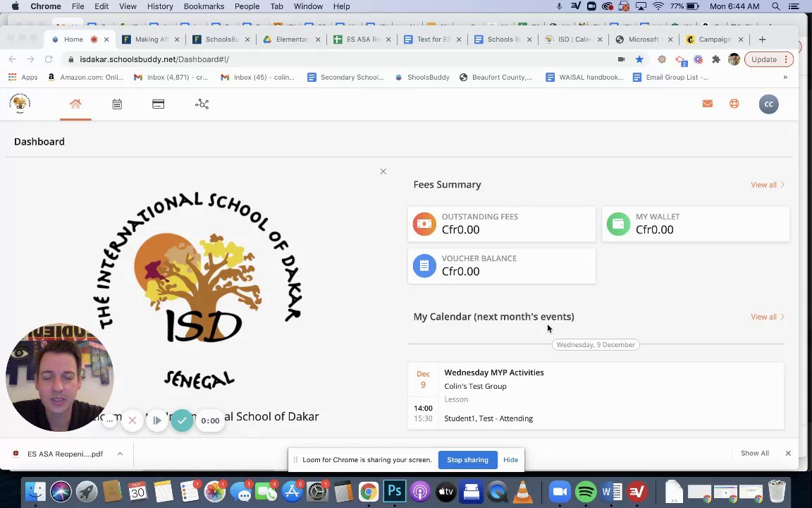Open the calendar icon in the SchoolsBuddy navigation
Screen dimensions: 812x508
click(x=117, y=104)
